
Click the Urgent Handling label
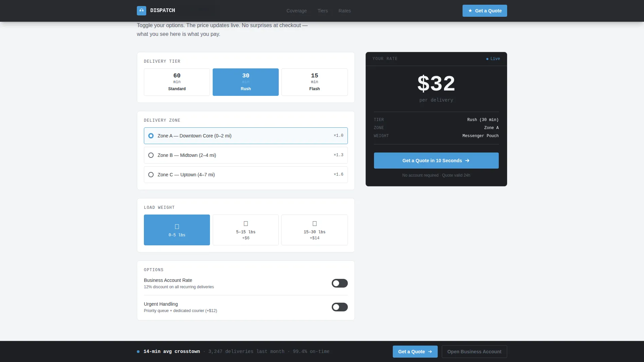pos(161,304)
